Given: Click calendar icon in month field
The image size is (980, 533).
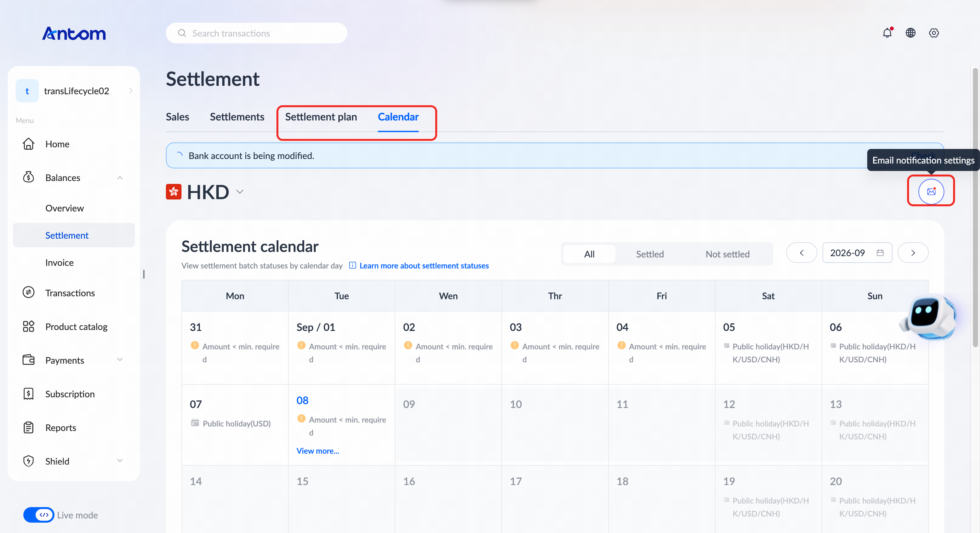Looking at the screenshot, I should [x=880, y=253].
